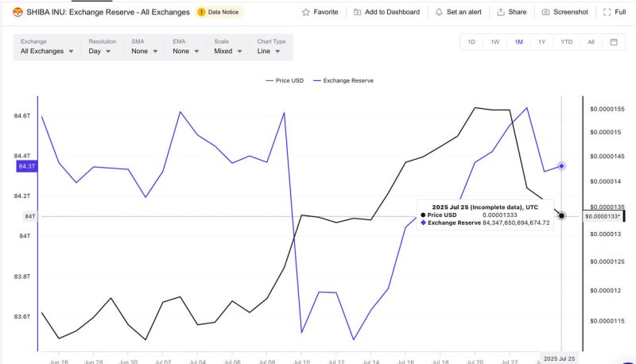Image resolution: width=636 pixels, height=364 pixels.
Task: Toggle the Exchange Reserve legend series
Action: (x=343, y=80)
